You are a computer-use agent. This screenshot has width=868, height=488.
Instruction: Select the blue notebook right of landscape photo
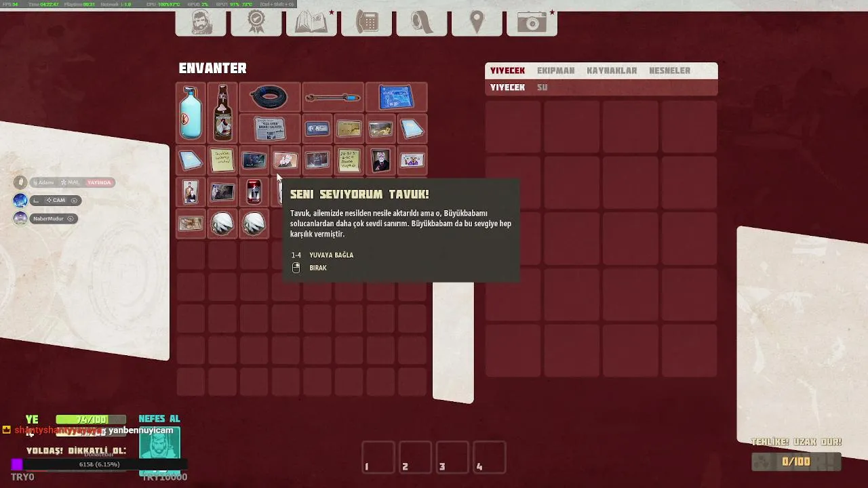[412, 129]
